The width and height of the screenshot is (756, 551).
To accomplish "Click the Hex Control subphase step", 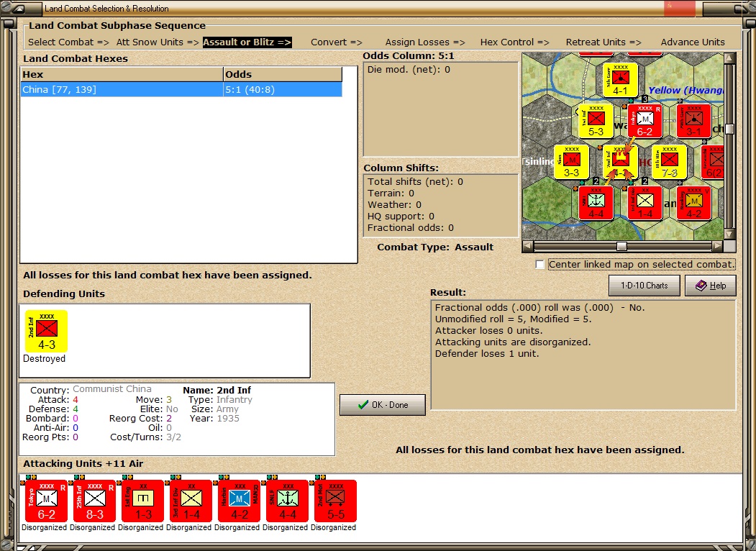I will (514, 42).
